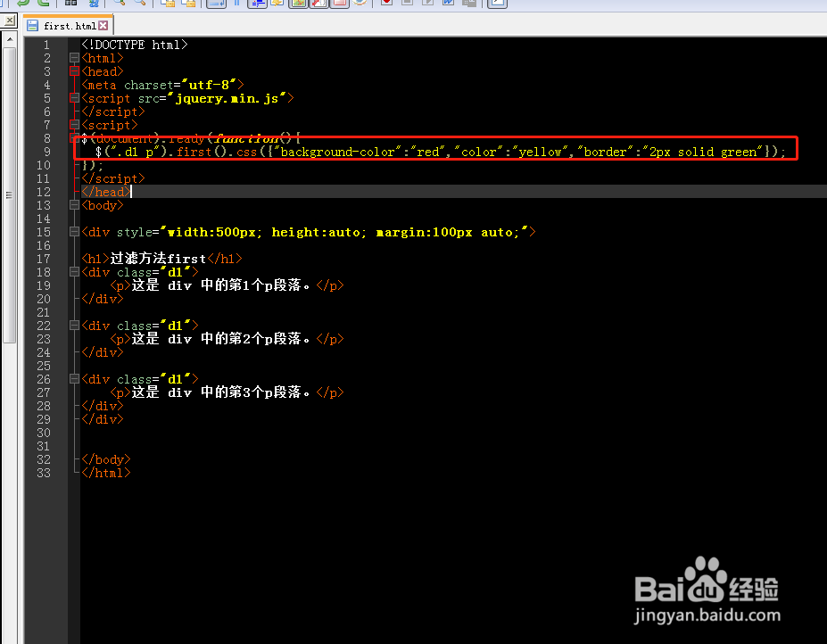The height and width of the screenshot is (644, 827).
Task: Collapse the <script> fold marker on line 7
Action: point(74,125)
